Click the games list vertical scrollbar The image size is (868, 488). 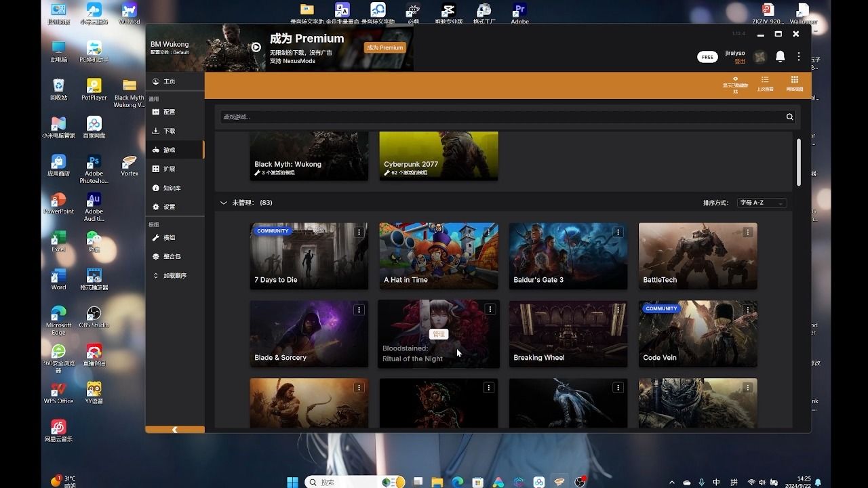click(799, 163)
